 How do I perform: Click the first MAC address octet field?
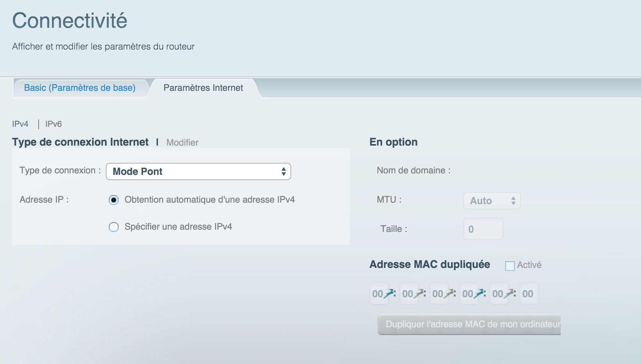(x=379, y=293)
